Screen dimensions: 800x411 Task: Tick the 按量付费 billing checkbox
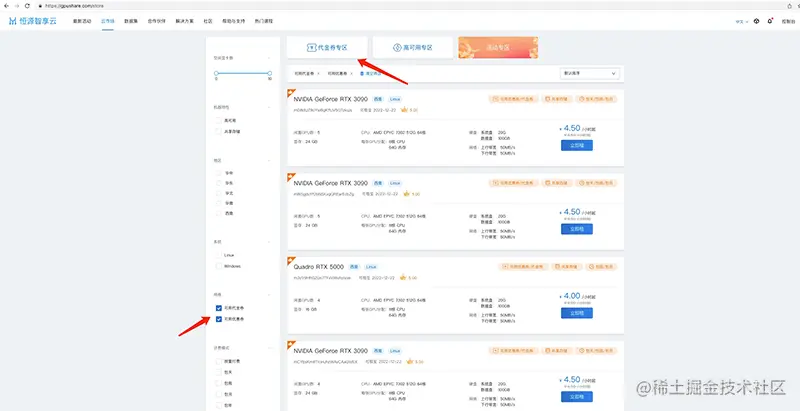click(x=219, y=361)
